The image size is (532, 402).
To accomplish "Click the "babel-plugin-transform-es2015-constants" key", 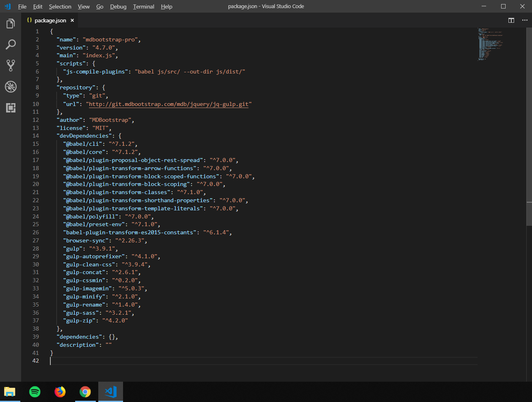I will coord(130,232).
